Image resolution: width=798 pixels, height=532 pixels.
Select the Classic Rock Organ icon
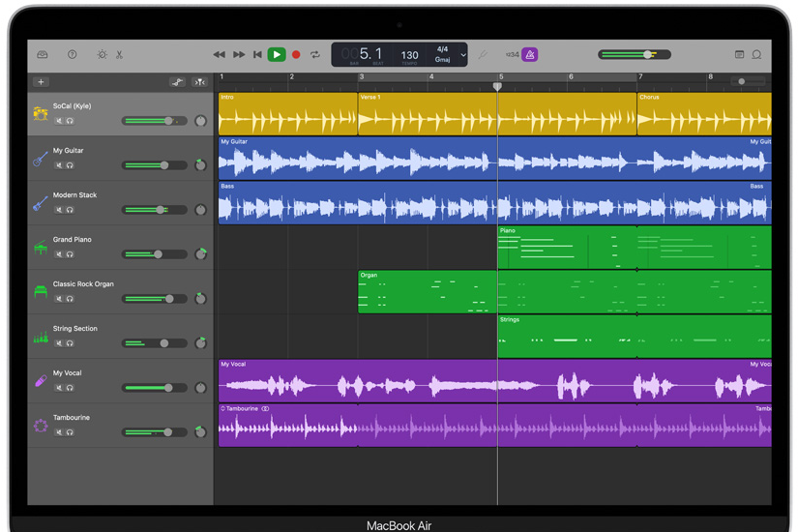[x=41, y=292]
